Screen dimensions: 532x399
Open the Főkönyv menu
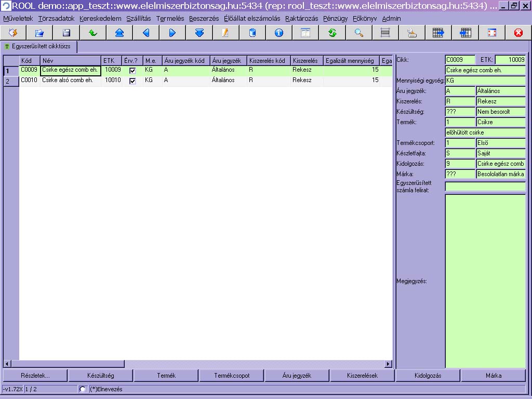pos(365,19)
